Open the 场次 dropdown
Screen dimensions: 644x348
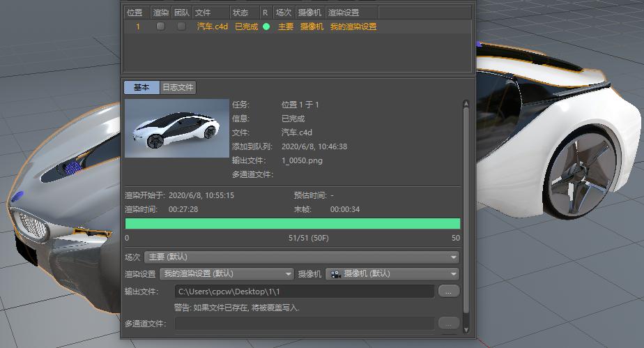(300, 257)
